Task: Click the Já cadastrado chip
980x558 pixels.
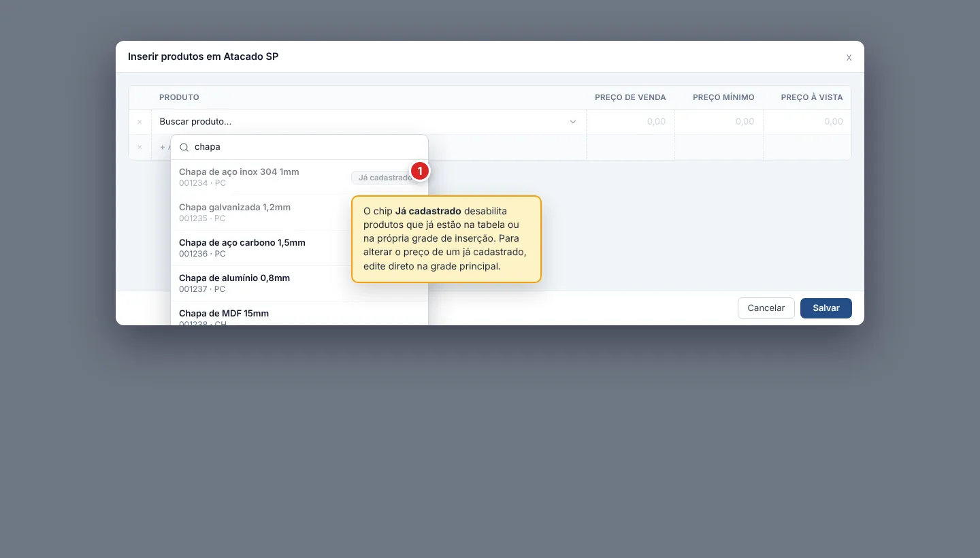Action: tap(385, 178)
